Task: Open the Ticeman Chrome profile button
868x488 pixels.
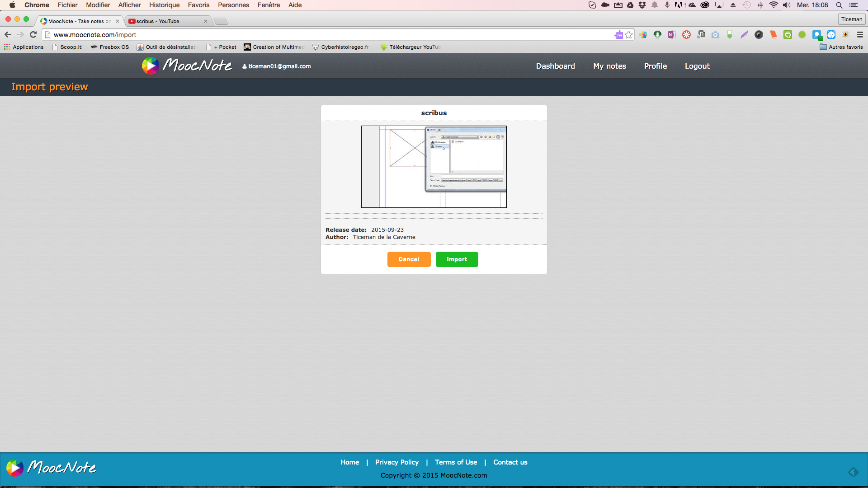Action: [x=852, y=19]
